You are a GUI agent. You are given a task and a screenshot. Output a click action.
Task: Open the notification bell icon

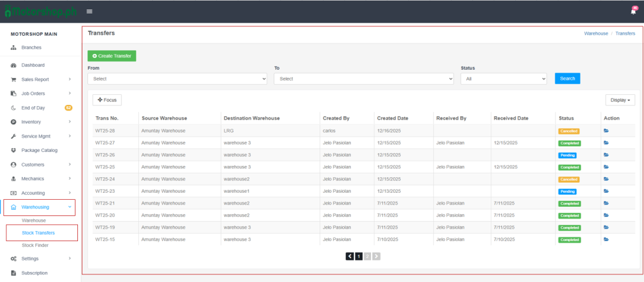pos(633,11)
